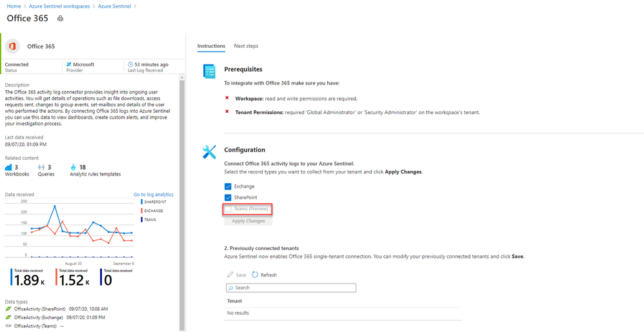Click OfficeActivity (Exchange) data type row
644x332 pixels.
point(55,318)
